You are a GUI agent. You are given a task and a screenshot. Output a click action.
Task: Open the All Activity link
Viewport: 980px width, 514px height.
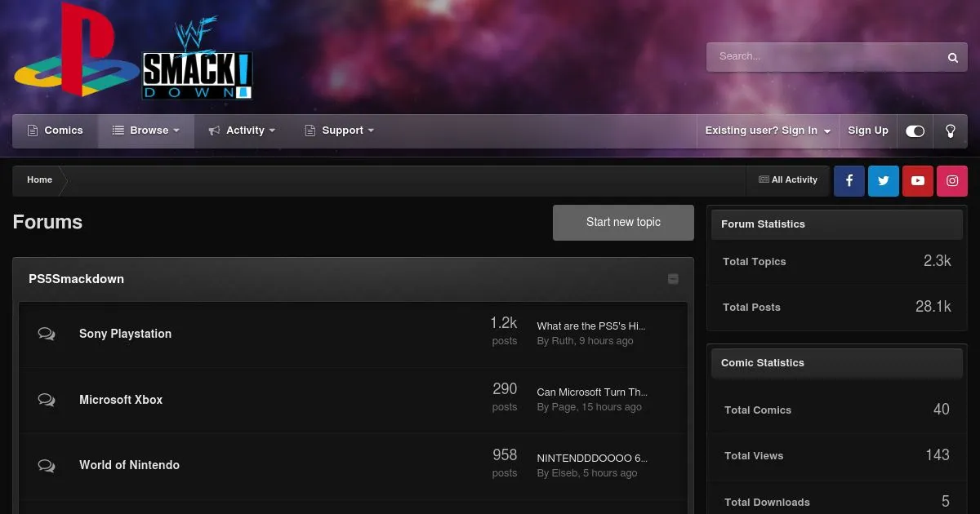pos(788,180)
